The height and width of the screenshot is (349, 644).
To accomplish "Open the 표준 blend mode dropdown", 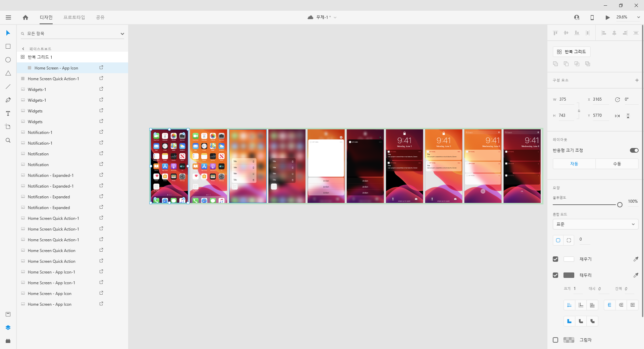I will (x=595, y=224).
